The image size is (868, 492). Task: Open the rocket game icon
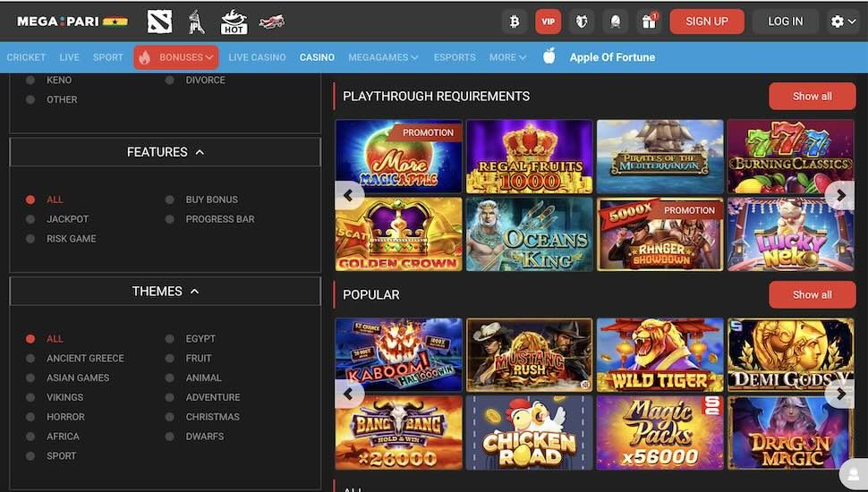pos(615,21)
